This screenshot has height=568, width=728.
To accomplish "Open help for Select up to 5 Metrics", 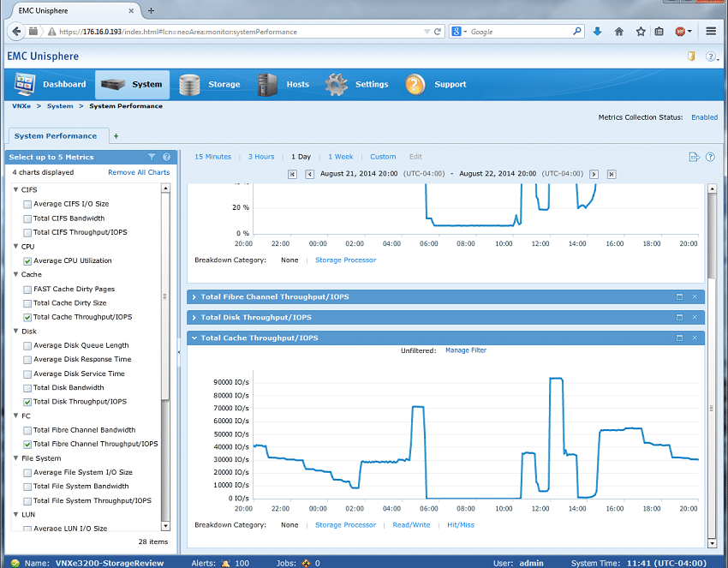I will pos(167,157).
